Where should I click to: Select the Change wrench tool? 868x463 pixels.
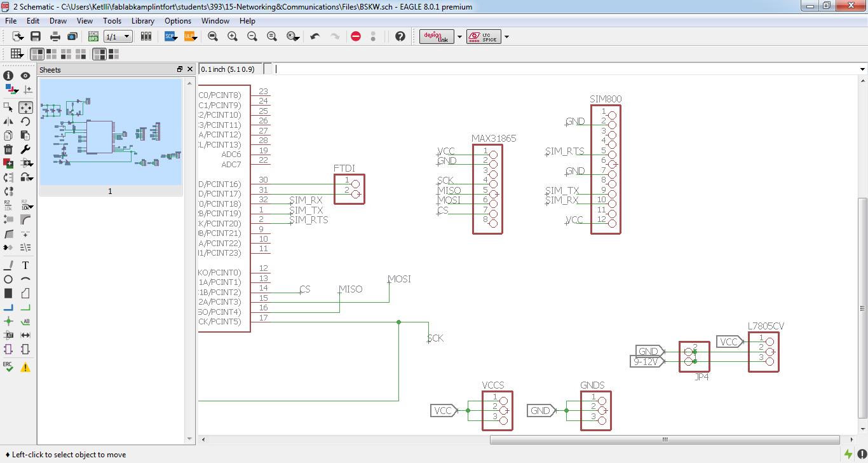[x=25, y=149]
